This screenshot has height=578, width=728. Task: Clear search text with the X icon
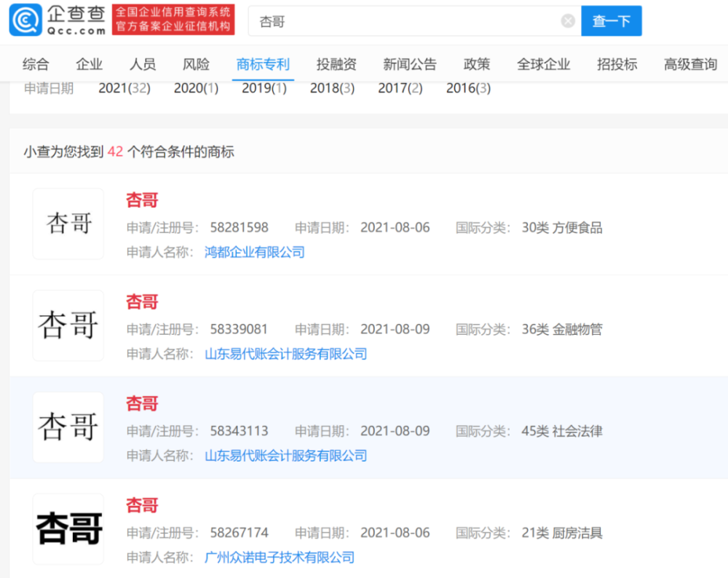tap(568, 21)
